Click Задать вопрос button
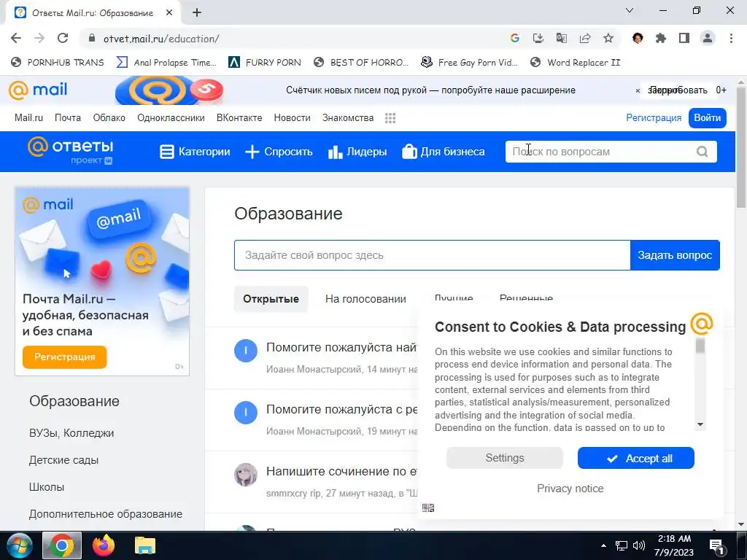 tap(675, 255)
